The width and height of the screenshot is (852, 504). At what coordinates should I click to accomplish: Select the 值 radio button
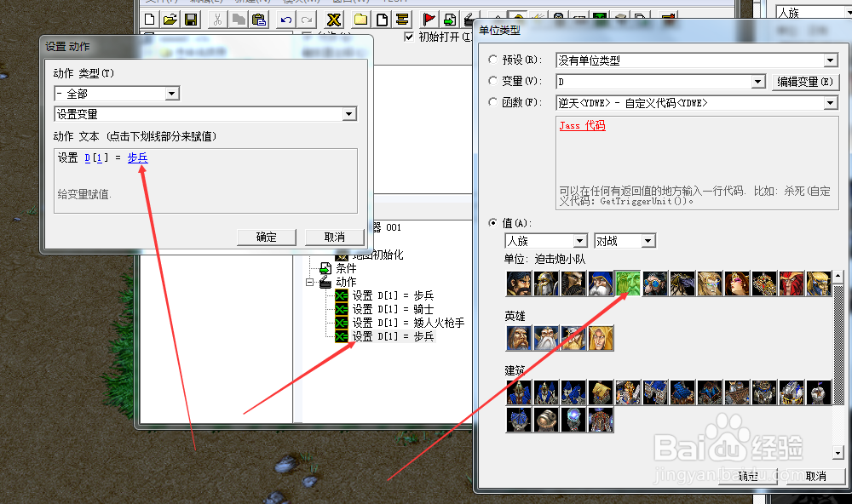click(492, 223)
